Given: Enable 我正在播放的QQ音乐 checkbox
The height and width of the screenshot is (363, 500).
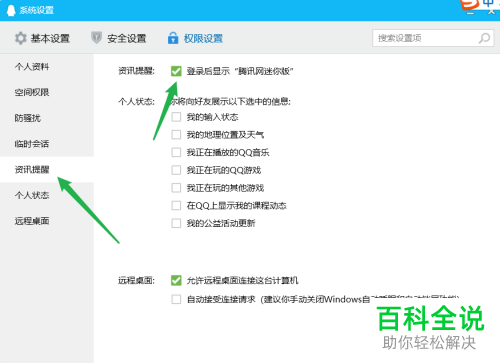Looking at the screenshot, I should (176, 152).
